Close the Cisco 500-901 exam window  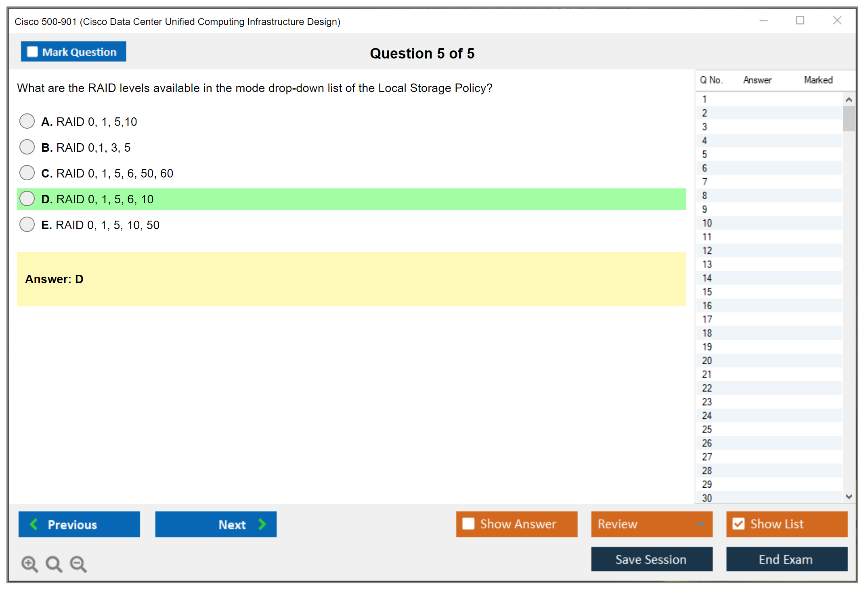pos(837,21)
